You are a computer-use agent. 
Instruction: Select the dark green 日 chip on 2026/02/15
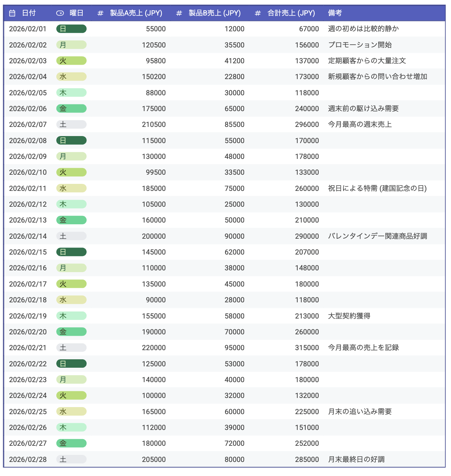click(x=71, y=252)
